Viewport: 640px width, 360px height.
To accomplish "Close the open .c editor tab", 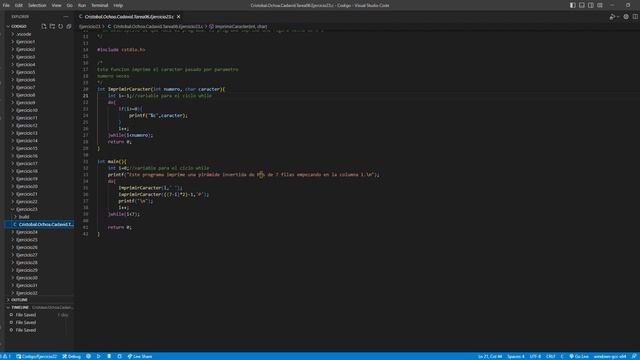I will [178, 17].
